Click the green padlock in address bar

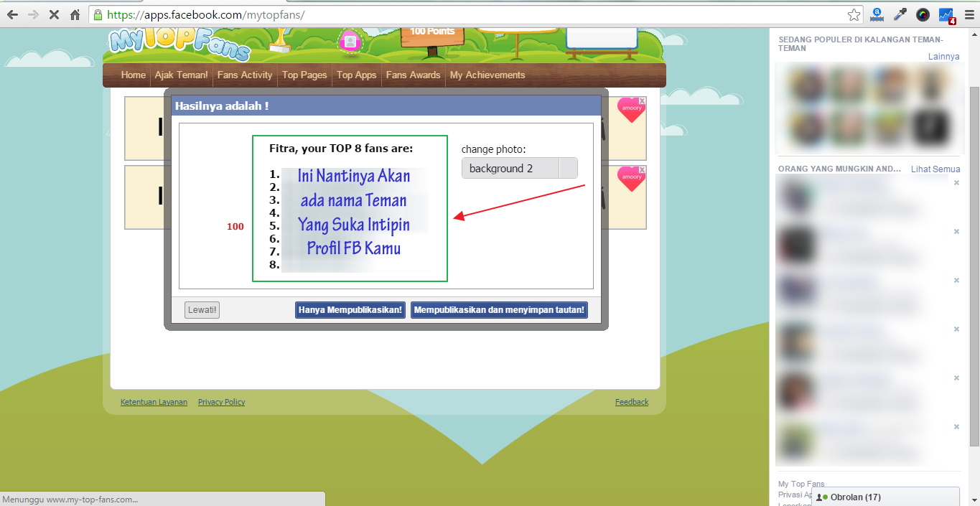(98, 14)
